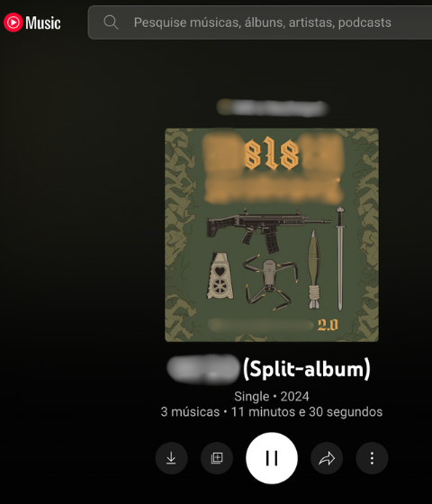Click the 'Music' wordmark text
Viewport: 432px width, 504px height.
pos(43,22)
